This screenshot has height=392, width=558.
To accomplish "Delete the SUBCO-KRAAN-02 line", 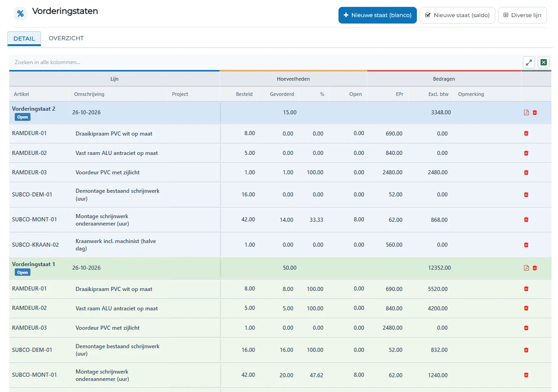I will 526,245.
